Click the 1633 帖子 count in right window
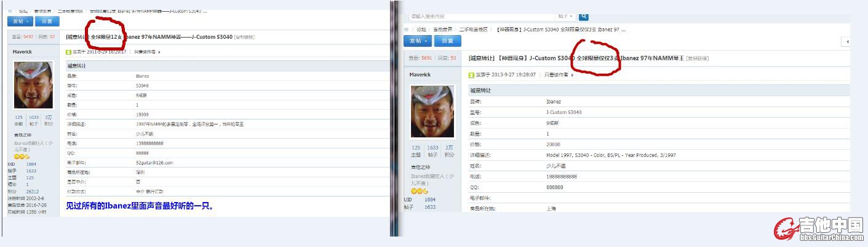868x247 pixels. 432,151
